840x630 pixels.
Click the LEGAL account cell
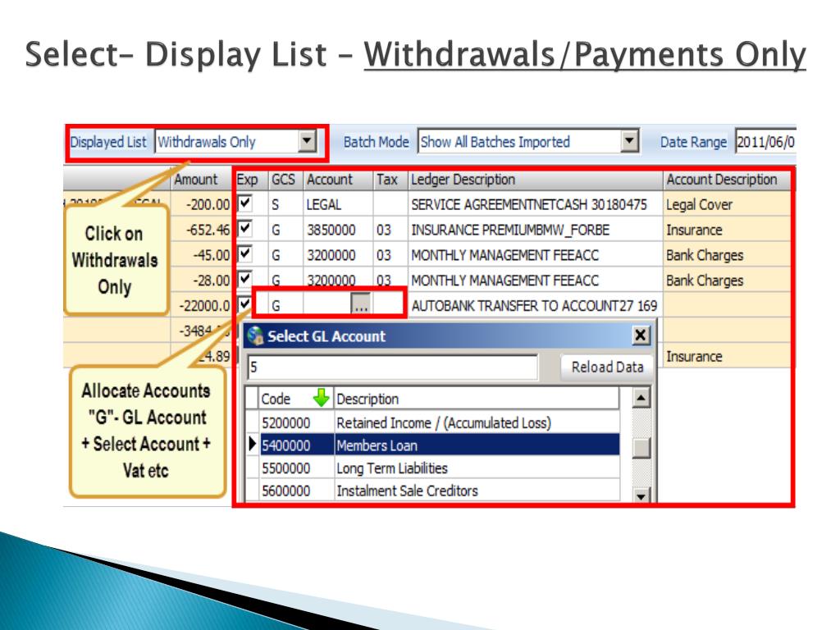338,204
